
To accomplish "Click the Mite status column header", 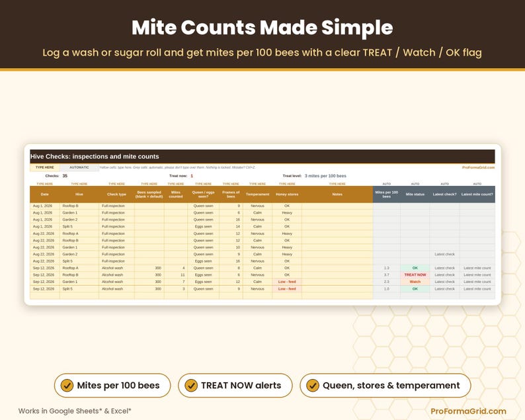I will 415,194.
